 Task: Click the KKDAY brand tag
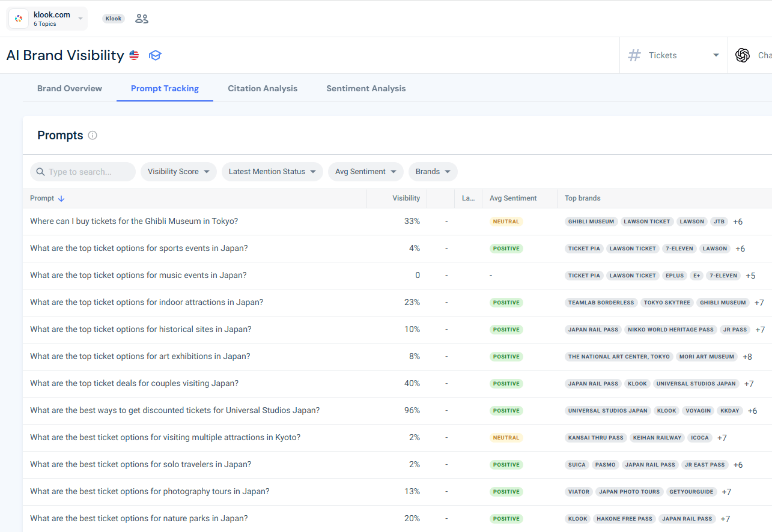(730, 411)
